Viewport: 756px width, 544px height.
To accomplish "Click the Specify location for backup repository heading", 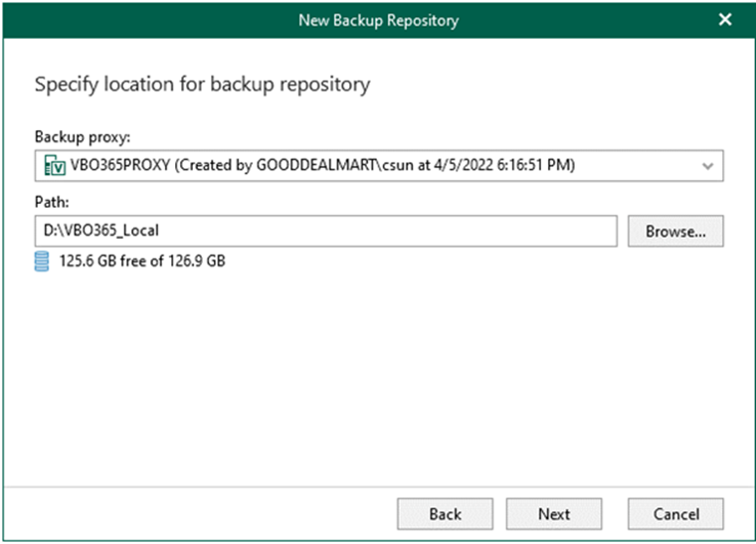I will (x=202, y=85).
